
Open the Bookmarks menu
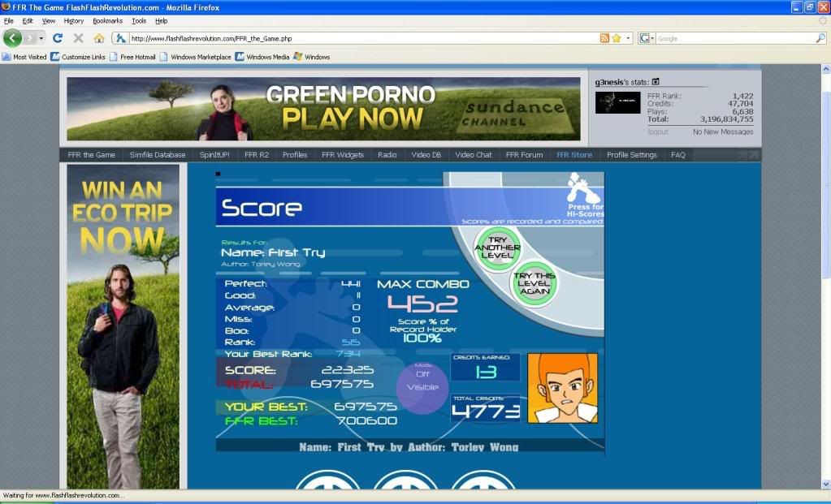[107, 20]
